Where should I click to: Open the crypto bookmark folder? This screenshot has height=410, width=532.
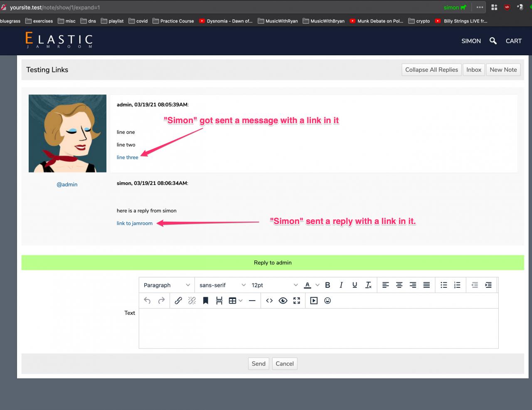click(419, 21)
